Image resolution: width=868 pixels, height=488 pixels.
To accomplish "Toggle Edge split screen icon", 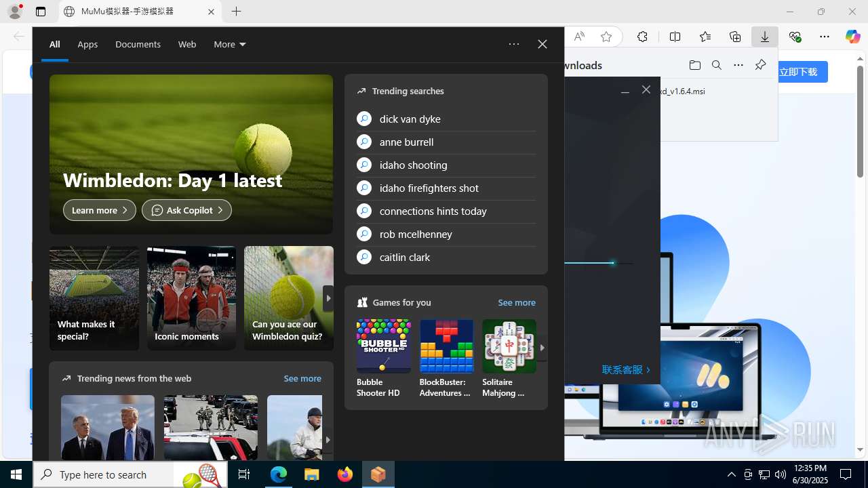I will pyautogui.click(x=675, y=37).
